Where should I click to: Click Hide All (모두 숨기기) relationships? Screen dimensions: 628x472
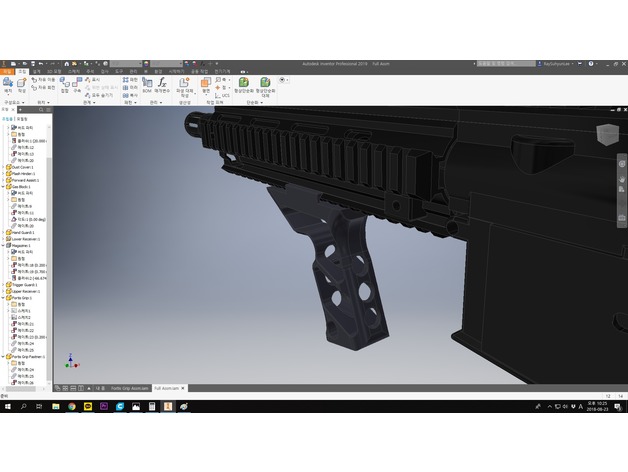99,95
